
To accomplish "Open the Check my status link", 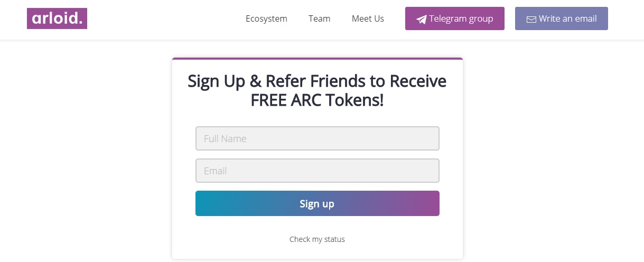I will 317,239.
